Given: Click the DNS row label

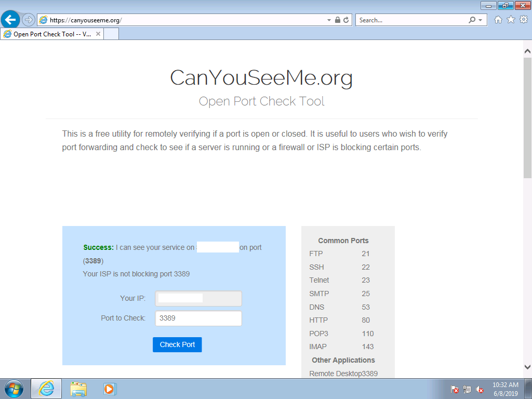Looking at the screenshot, I should (317, 308).
